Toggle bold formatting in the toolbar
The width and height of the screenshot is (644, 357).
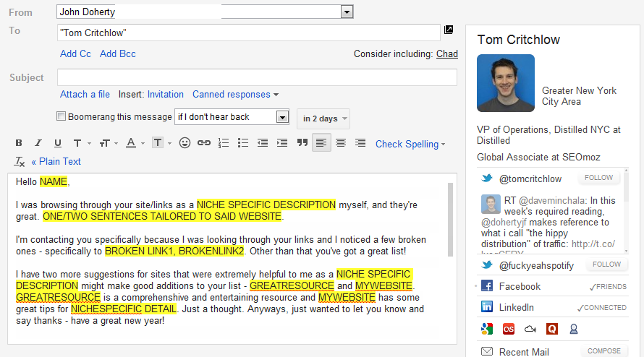tap(19, 143)
